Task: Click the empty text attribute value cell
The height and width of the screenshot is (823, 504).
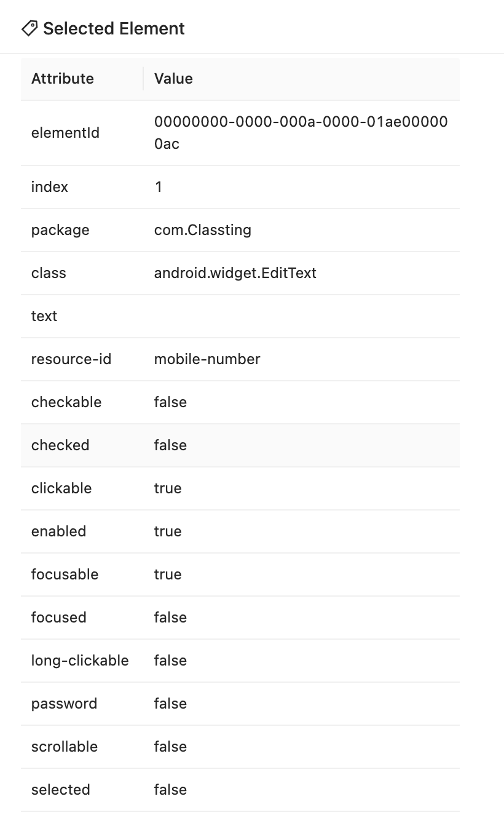Action: [301, 316]
